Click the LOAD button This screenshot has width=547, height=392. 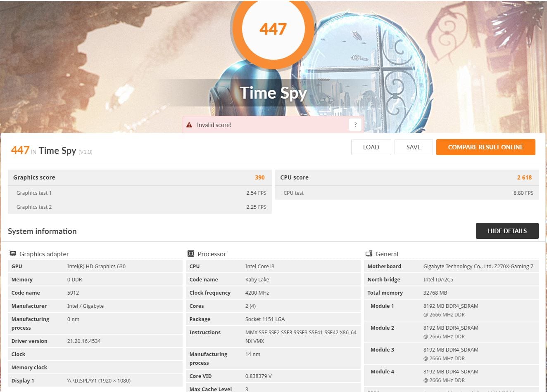point(371,147)
